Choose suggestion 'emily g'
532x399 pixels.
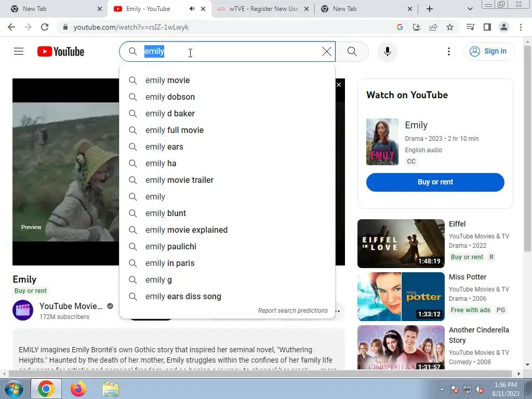[227, 280]
